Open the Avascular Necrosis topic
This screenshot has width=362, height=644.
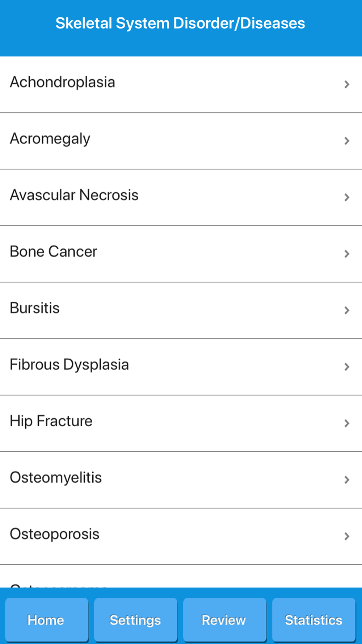74,196
